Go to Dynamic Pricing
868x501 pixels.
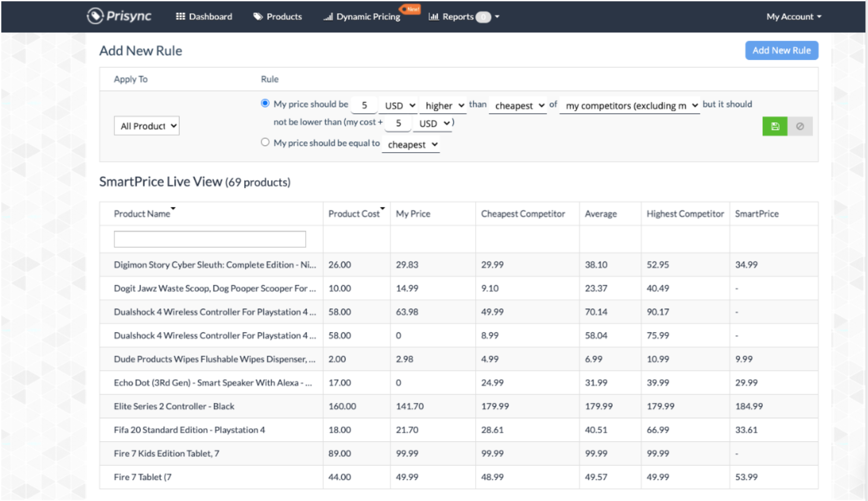(x=362, y=17)
